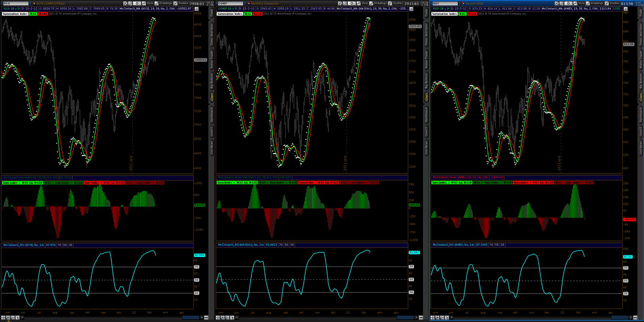Click the D aggregation button in COMP chart
Image resolution: width=644 pixels, height=322 pixels.
352,3
